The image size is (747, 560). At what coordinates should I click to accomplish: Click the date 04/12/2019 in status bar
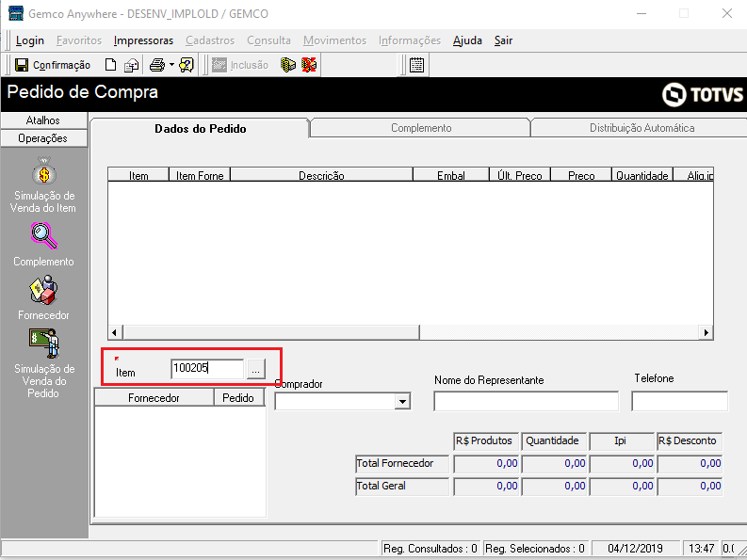636,549
